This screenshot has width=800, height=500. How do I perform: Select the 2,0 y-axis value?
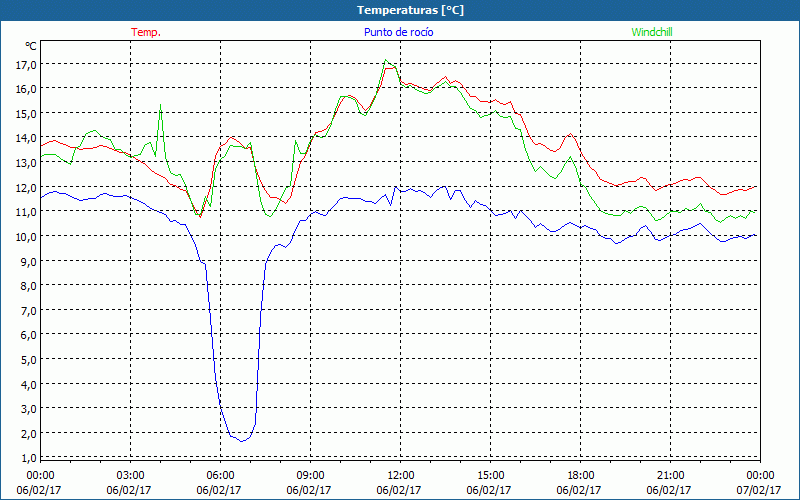(28, 434)
